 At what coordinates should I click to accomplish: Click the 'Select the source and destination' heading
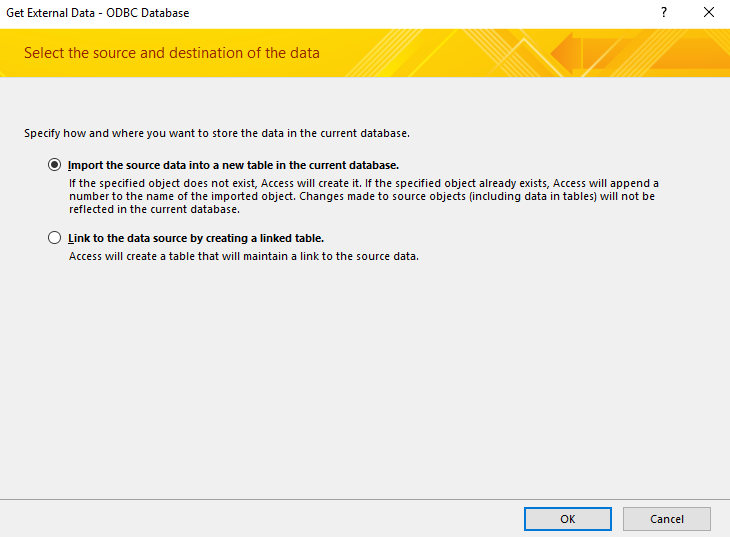click(x=172, y=52)
